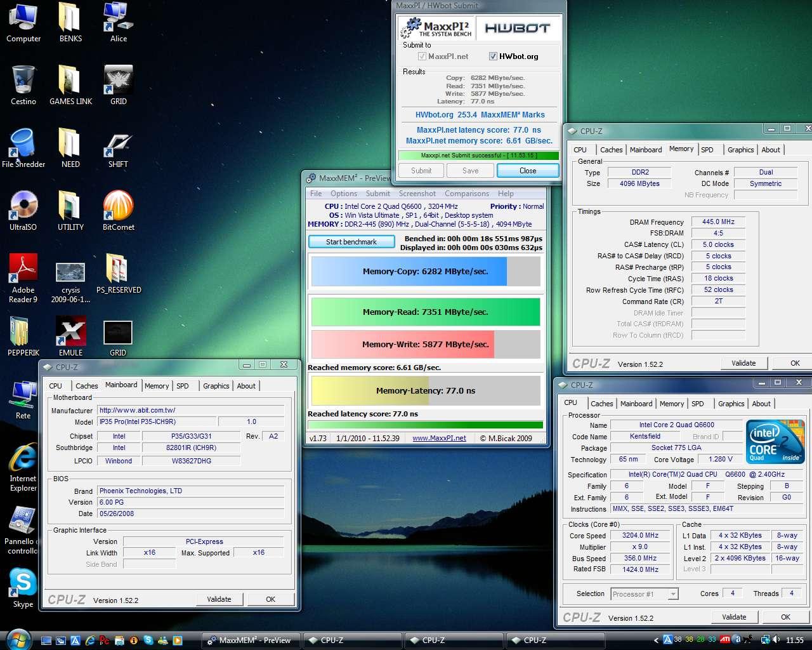This screenshot has width=812, height=650.
Task: Open the Help menu in MaxxMEM
Action: [x=506, y=194]
